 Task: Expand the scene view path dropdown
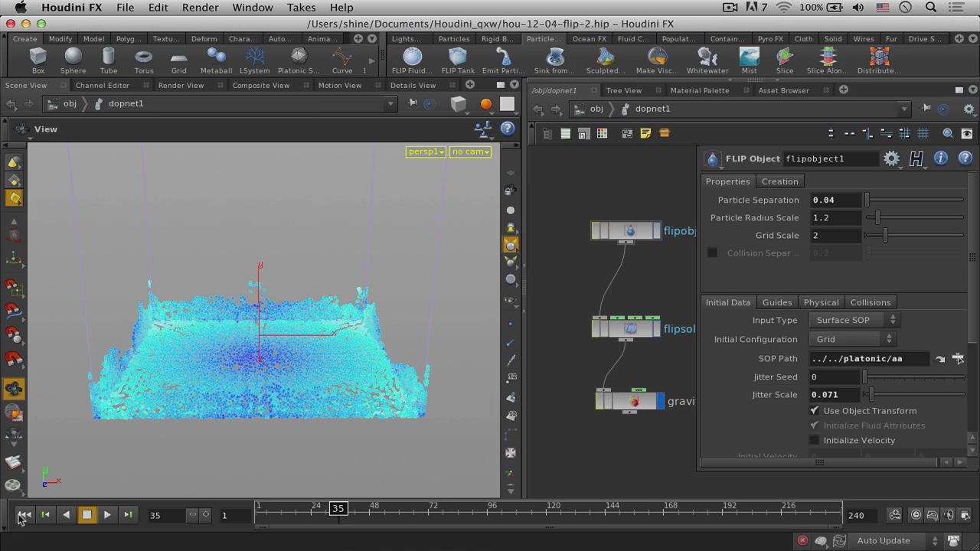pos(390,103)
